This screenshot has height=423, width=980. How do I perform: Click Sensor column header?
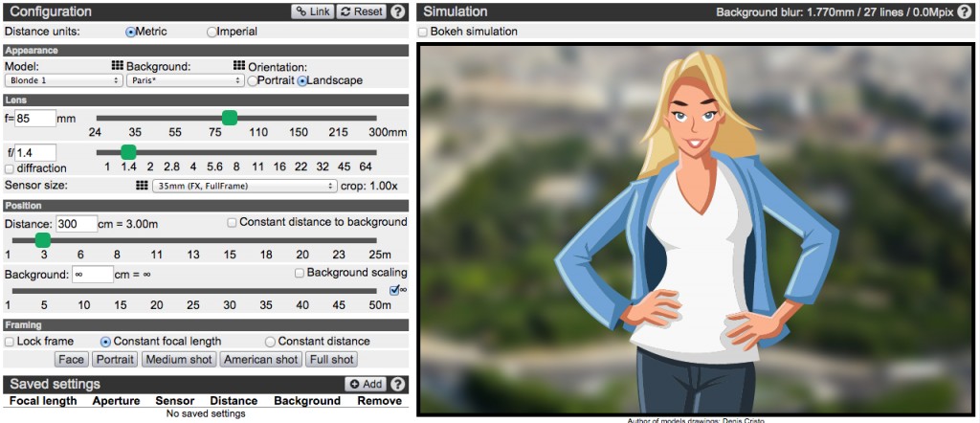click(x=175, y=400)
